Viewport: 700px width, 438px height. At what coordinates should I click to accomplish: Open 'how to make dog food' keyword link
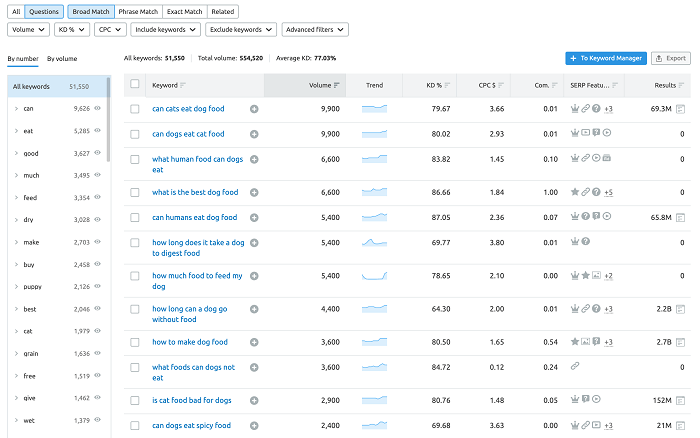click(190, 342)
